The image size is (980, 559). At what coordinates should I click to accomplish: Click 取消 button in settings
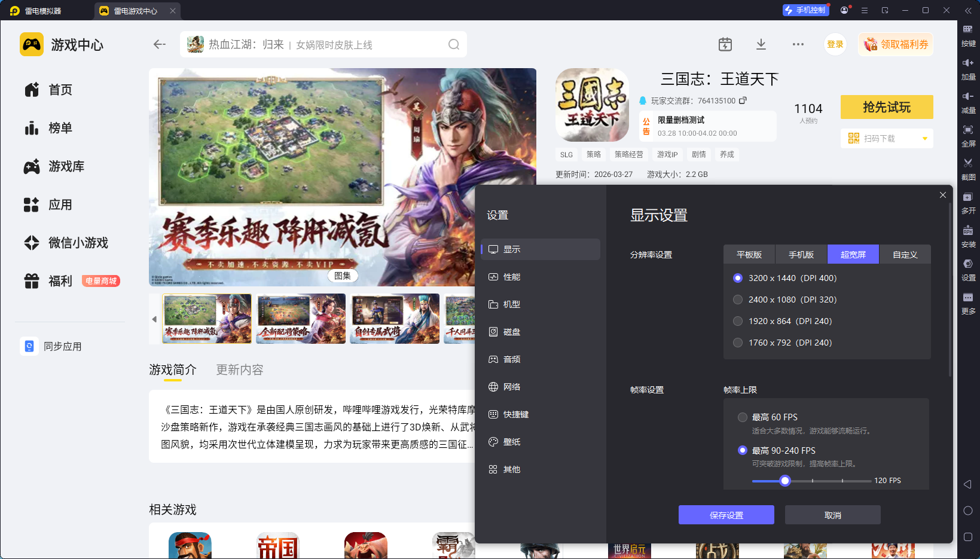(x=833, y=515)
